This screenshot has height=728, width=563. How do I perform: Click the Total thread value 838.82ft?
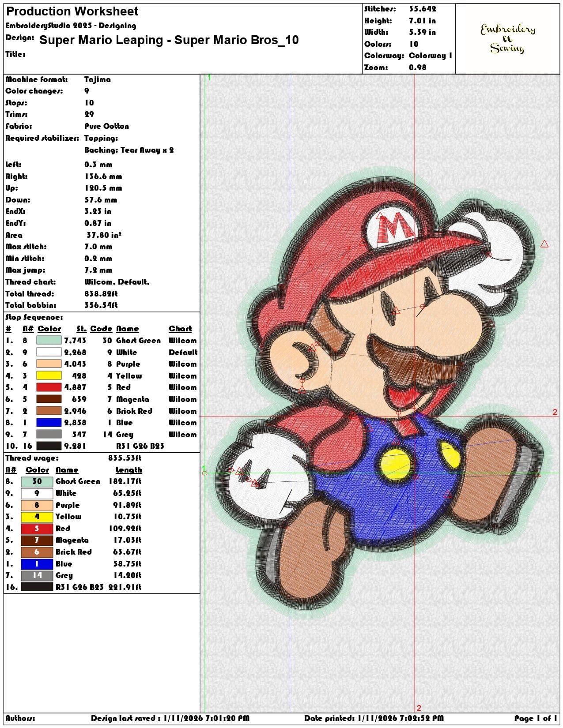click(x=101, y=293)
